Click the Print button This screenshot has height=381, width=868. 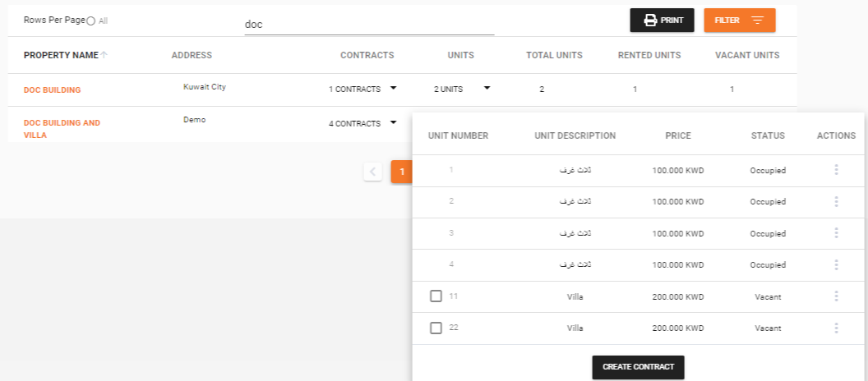[x=662, y=21]
